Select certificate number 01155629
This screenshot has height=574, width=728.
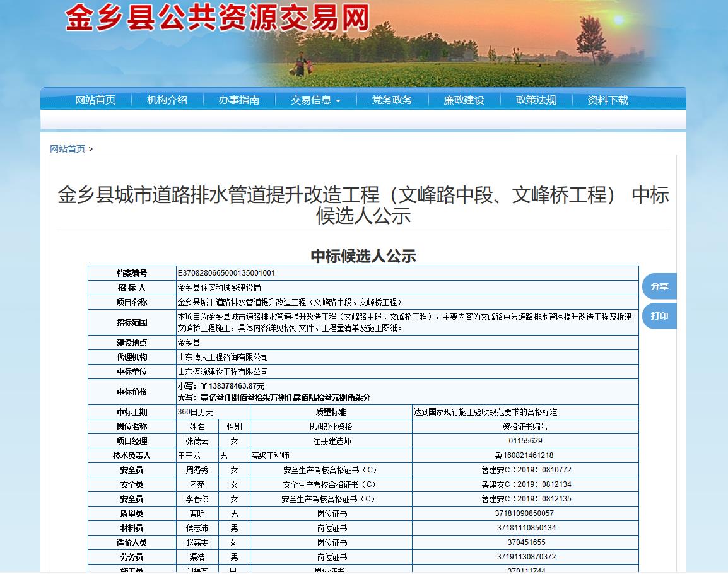click(525, 441)
